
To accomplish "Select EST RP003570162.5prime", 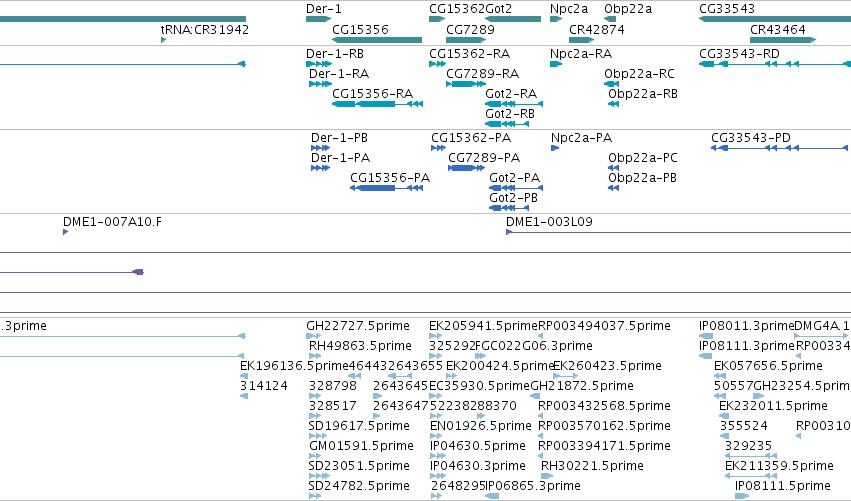I will click(604, 426).
